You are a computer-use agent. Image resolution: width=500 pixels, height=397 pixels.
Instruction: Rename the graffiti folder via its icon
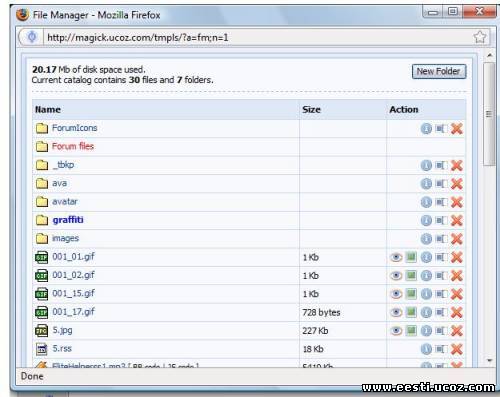click(x=441, y=220)
